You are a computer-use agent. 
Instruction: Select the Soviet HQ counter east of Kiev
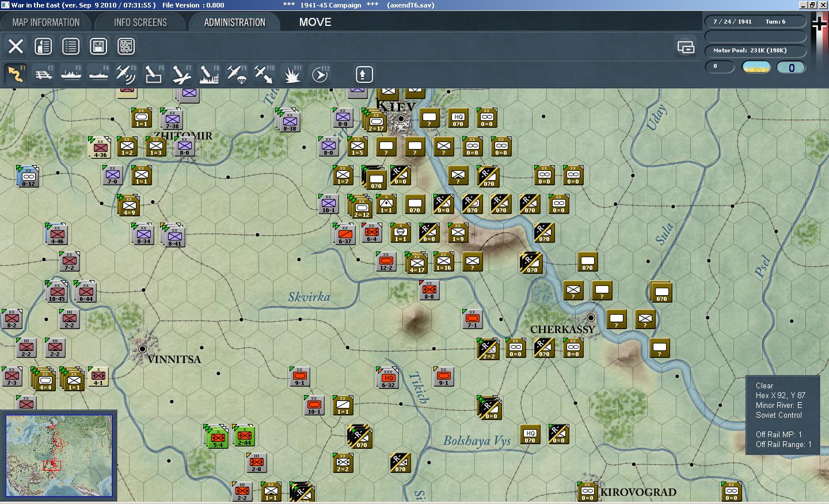458,118
